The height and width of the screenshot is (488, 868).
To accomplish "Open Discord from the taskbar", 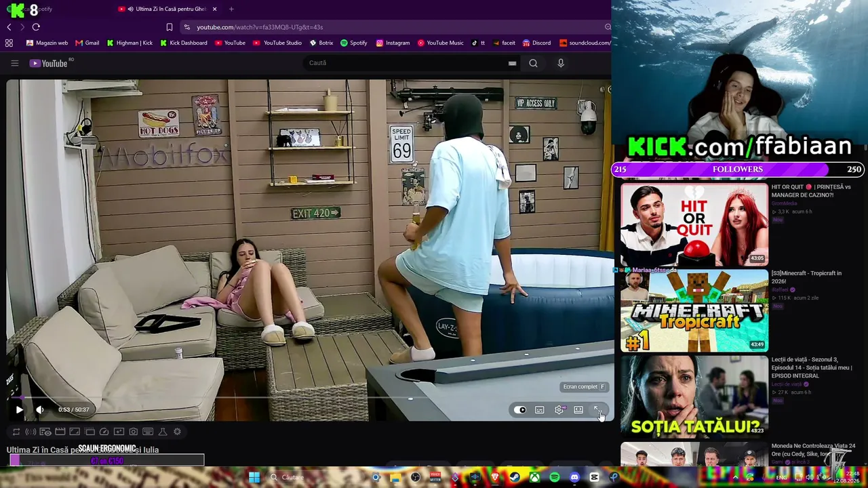I will (x=575, y=477).
